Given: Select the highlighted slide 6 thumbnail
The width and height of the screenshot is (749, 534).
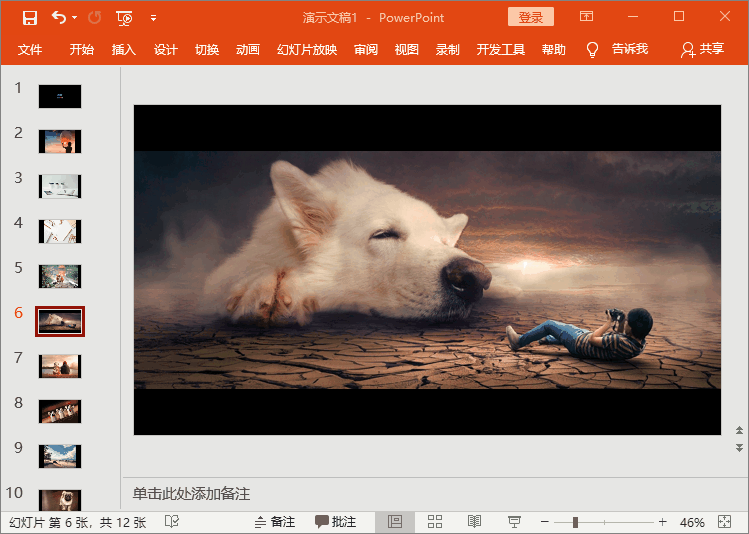Looking at the screenshot, I should point(60,321).
